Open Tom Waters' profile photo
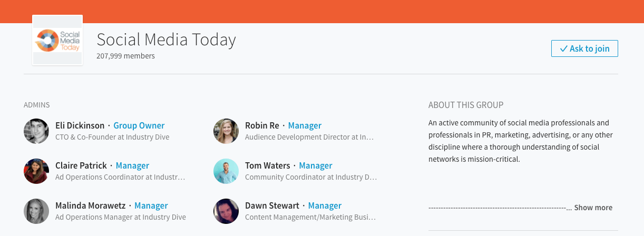644x236 pixels. coord(226,171)
